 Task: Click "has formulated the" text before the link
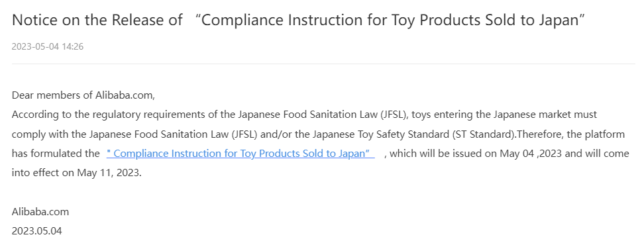click(x=56, y=154)
